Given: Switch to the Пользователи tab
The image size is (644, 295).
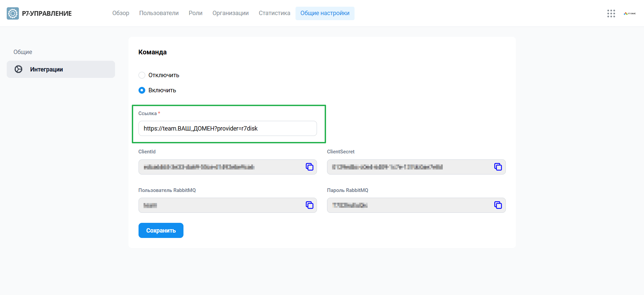Looking at the screenshot, I should click(x=159, y=13).
